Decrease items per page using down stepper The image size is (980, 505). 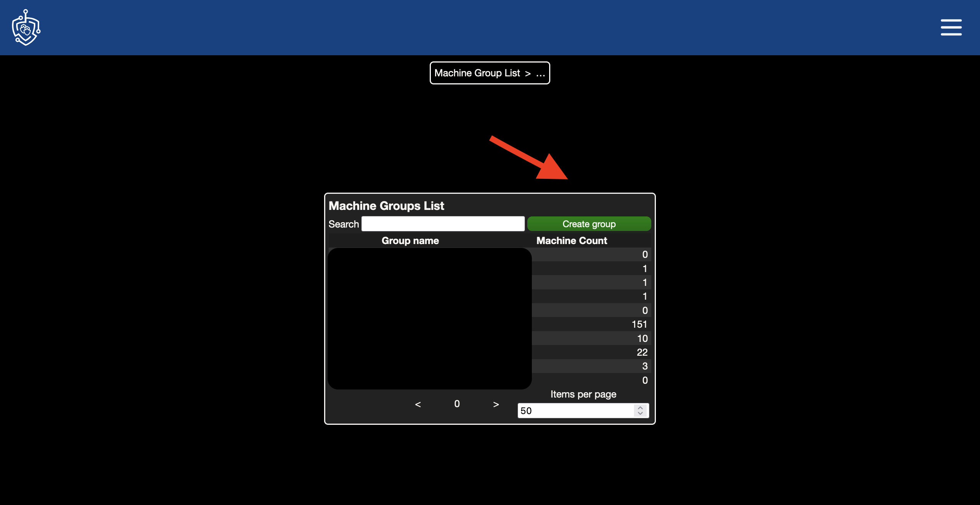pos(641,413)
